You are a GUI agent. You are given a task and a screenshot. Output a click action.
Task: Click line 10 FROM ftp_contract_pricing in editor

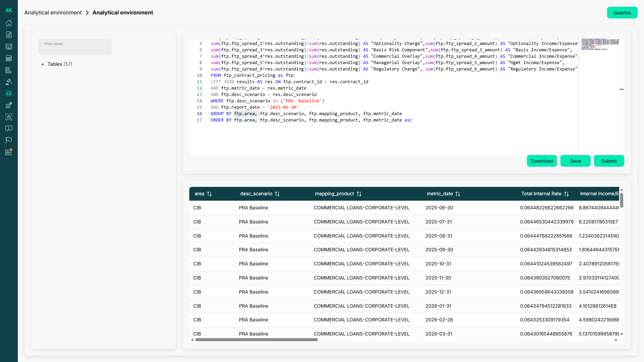tap(252, 75)
